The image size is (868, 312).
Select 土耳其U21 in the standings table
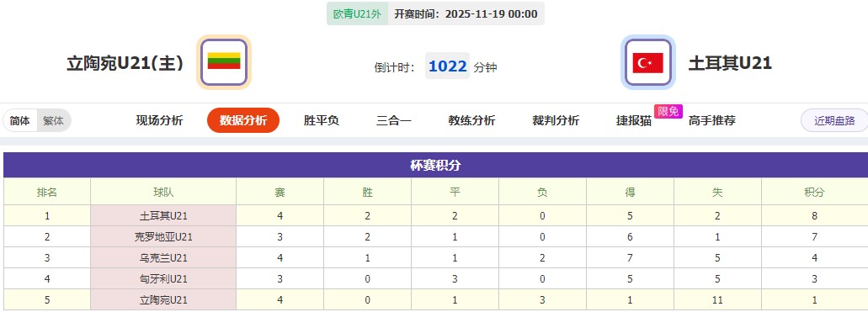[x=163, y=216]
